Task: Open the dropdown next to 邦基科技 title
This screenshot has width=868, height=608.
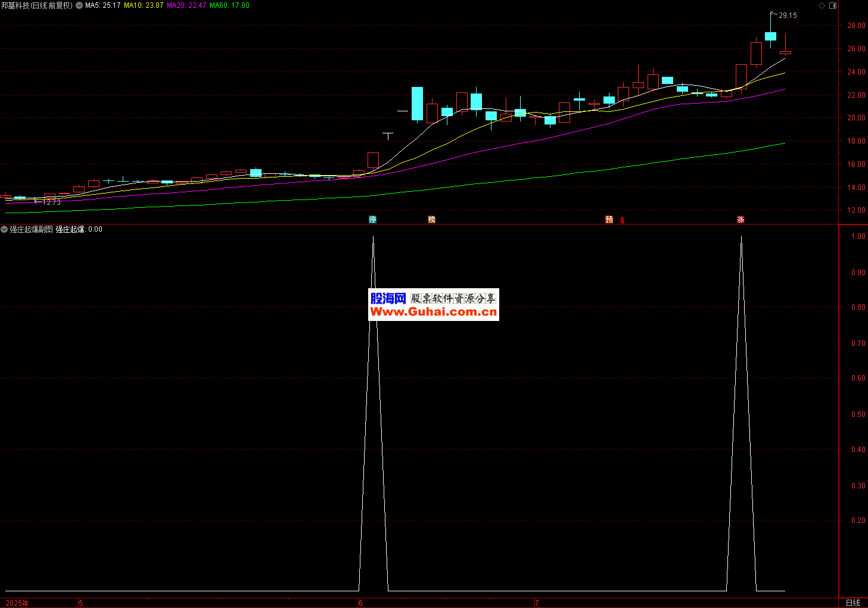Action: [x=79, y=5]
